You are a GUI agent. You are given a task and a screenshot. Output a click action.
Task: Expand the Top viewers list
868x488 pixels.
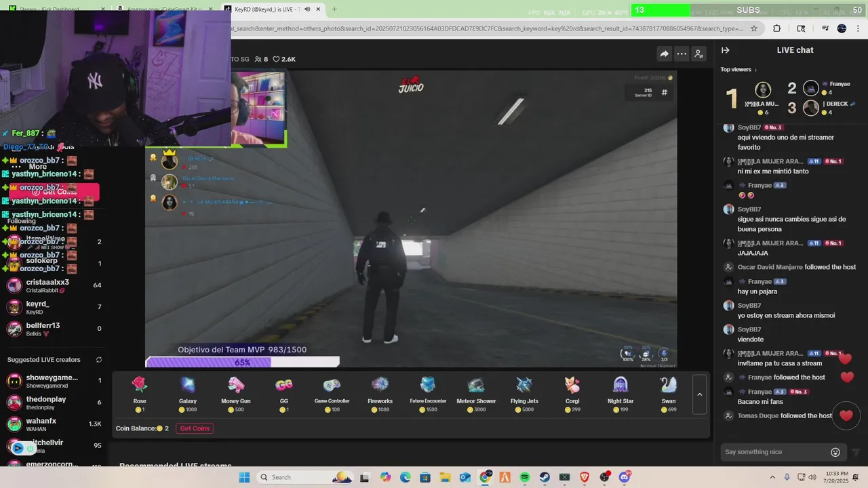(x=738, y=69)
